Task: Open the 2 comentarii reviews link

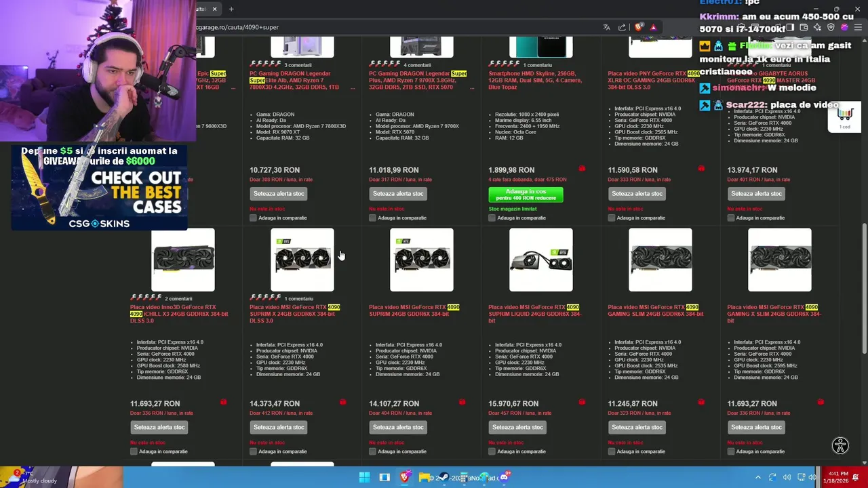Action: pyautogui.click(x=178, y=299)
